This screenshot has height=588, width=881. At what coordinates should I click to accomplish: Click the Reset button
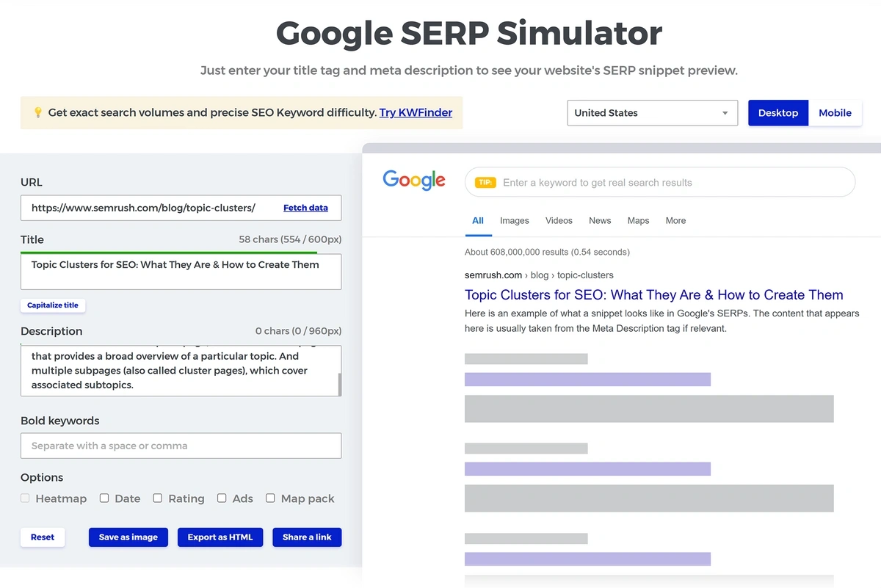click(x=43, y=537)
